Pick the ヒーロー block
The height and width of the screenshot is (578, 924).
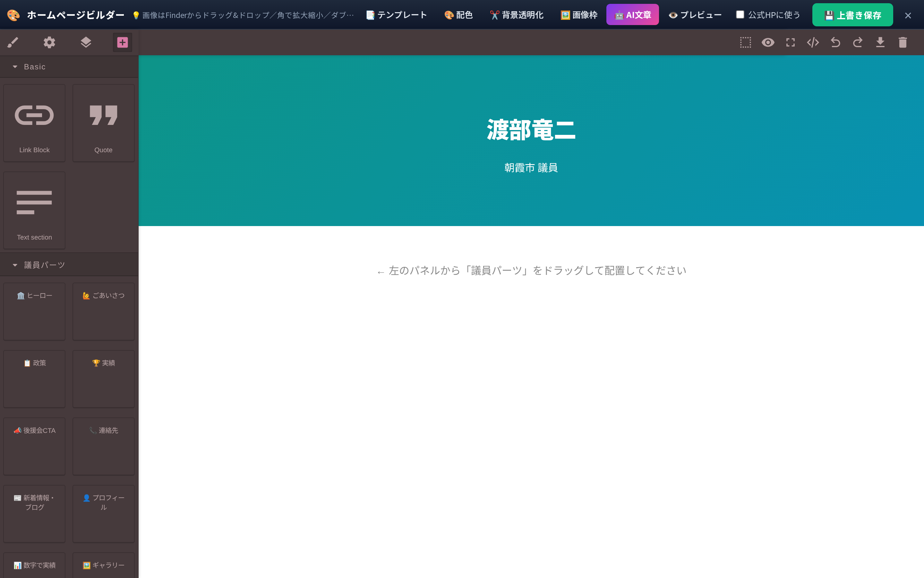(x=34, y=311)
